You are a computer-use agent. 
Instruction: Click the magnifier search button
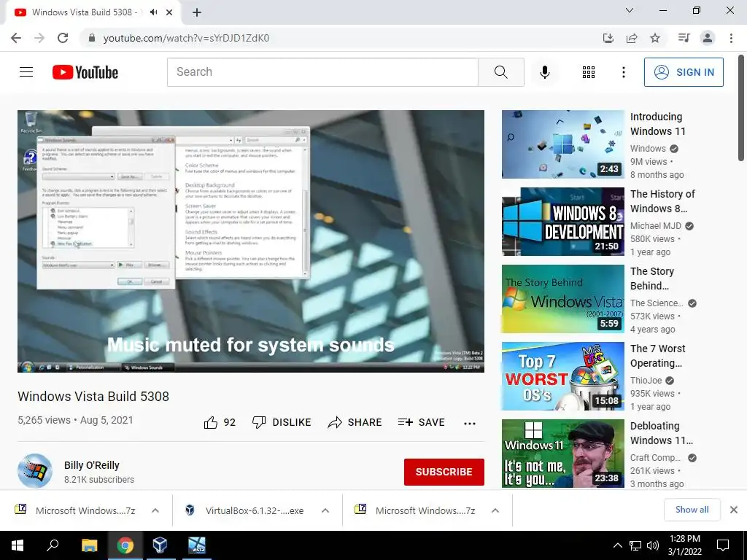click(x=500, y=72)
